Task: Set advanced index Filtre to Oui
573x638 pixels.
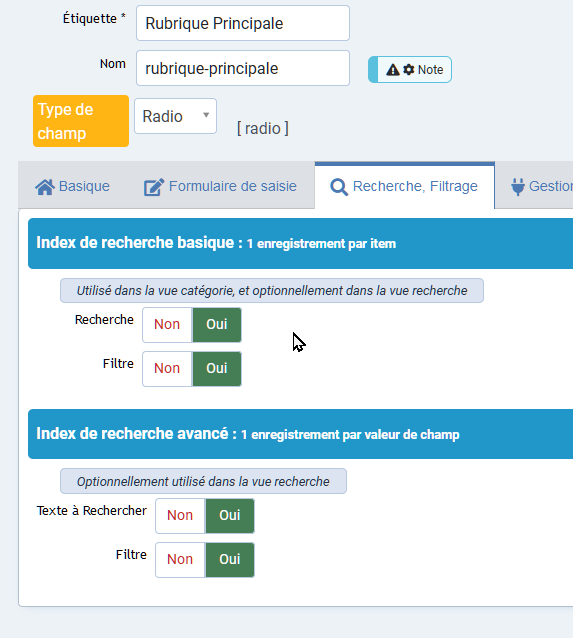Action: click(230, 559)
